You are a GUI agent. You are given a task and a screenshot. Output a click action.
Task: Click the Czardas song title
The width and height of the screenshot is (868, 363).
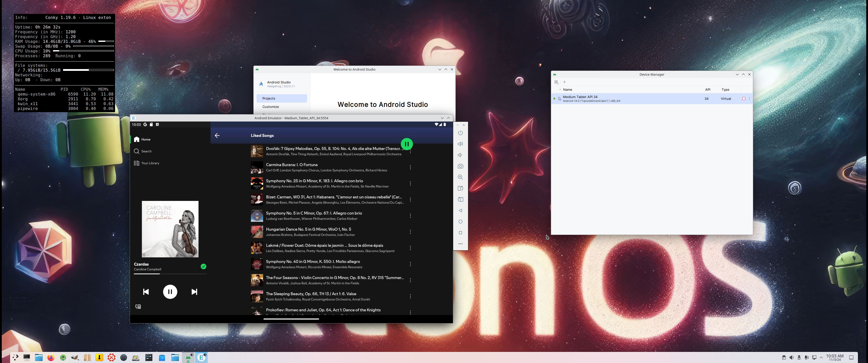(x=141, y=264)
